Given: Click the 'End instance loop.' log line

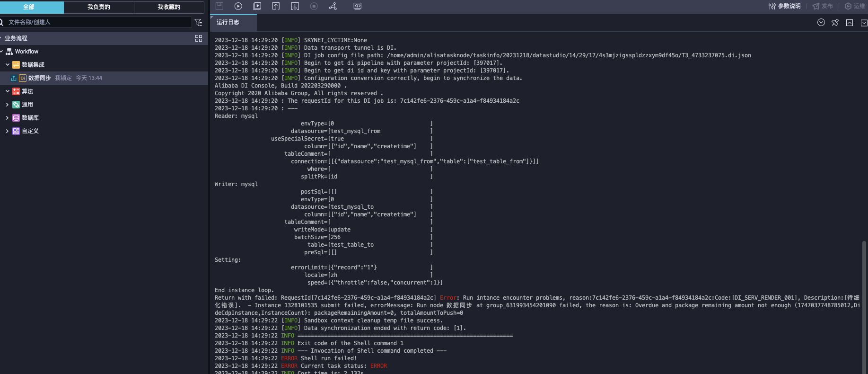Looking at the screenshot, I should click(x=244, y=290).
